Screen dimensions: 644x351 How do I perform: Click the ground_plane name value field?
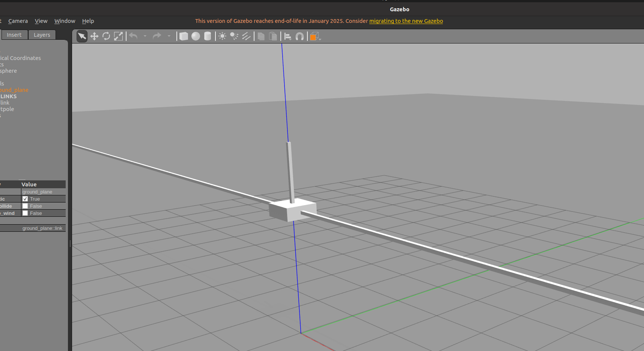click(x=43, y=192)
